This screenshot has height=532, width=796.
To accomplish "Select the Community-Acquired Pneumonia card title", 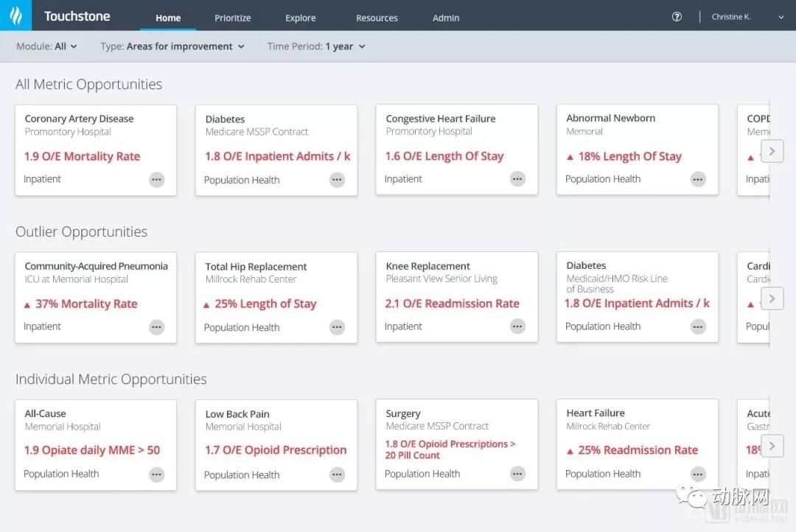I will coord(96,266).
